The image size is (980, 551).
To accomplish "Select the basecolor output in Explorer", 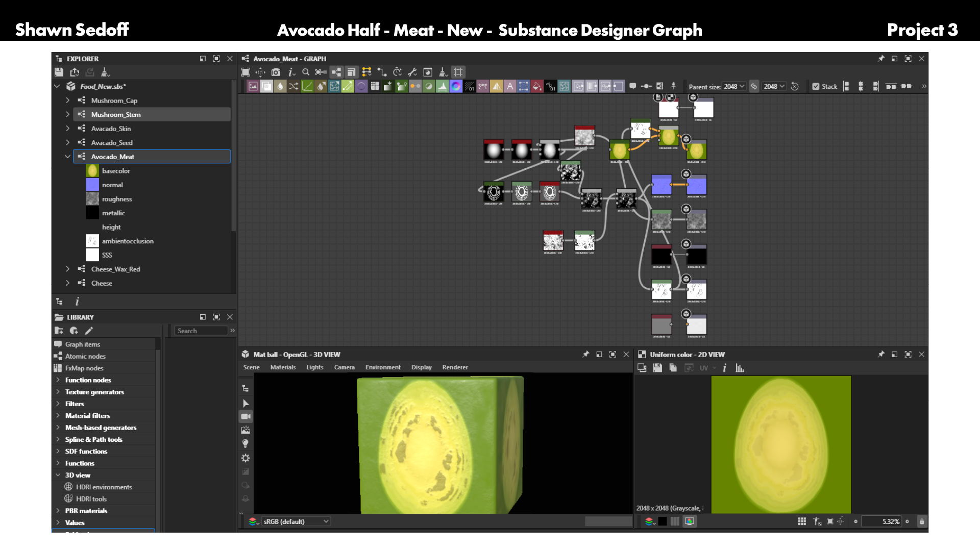I will 116,171.
